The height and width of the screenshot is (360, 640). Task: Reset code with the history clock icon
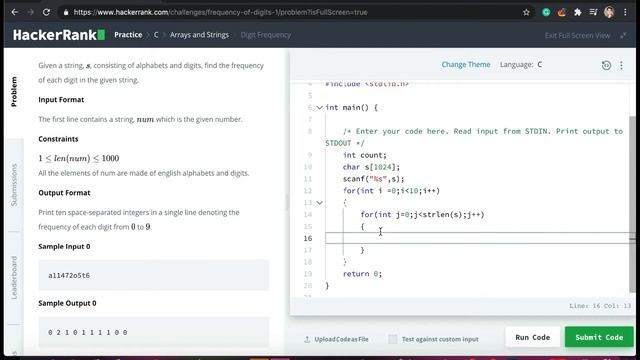pyautogui.click(x=606, y=65)
